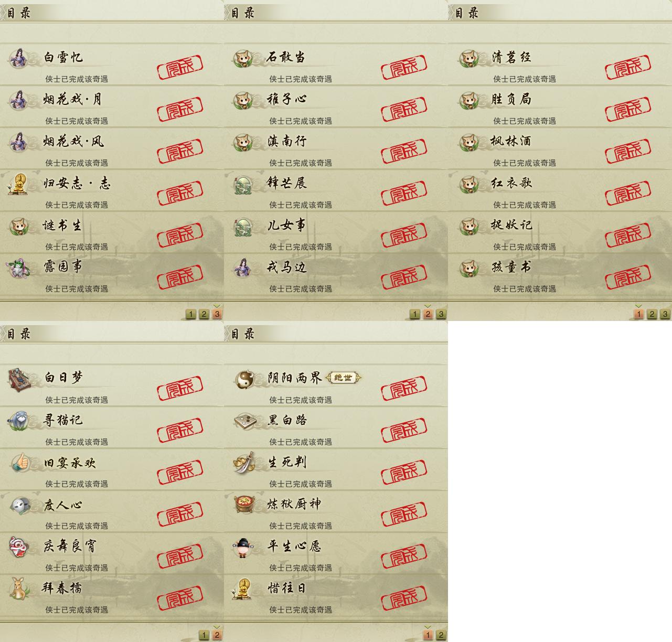Click the sword and ingot icon for 生死判
The image size is (672, 642).
(243, 463)
